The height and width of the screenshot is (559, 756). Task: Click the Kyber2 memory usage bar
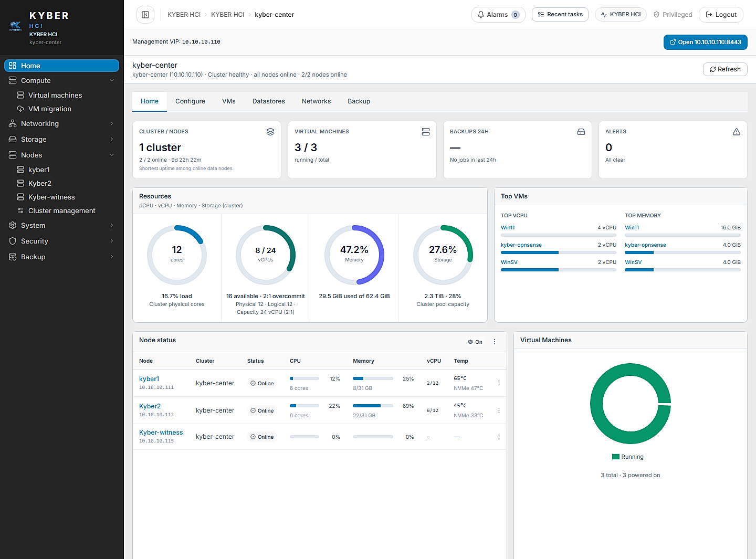click(x=373, y=406)
